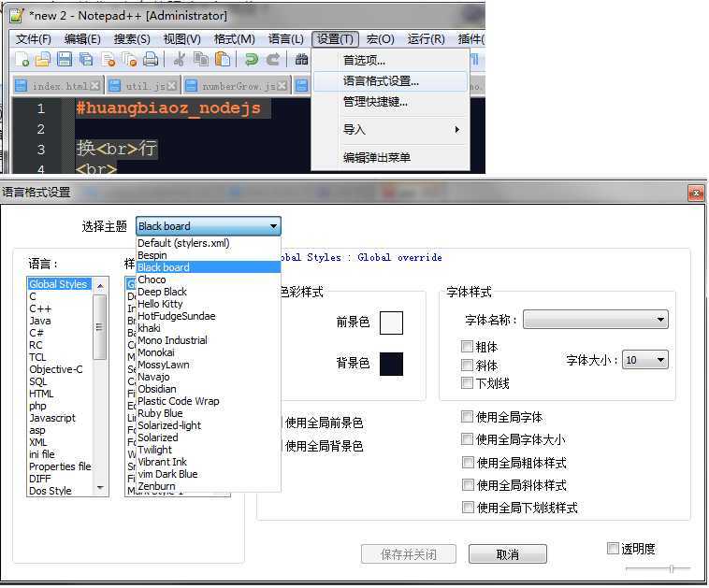
Task: Check 使用全局下划线样式 option
Action: point(468,508)
